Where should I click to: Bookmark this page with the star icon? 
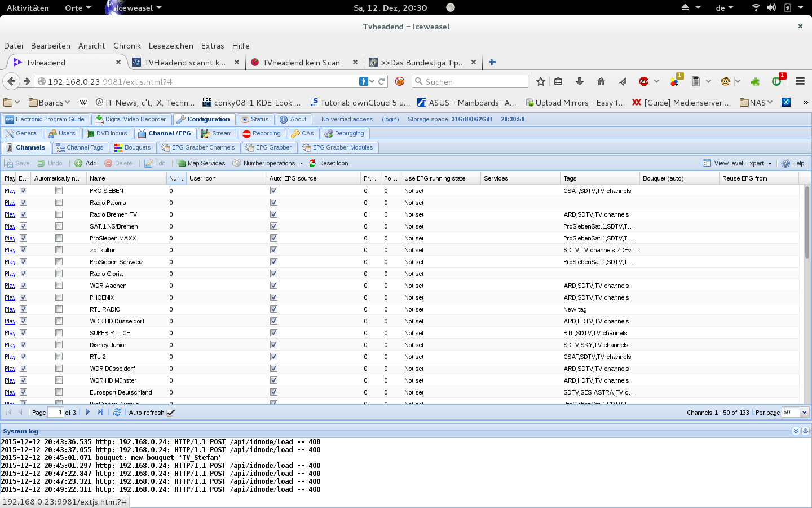[541, 81]
